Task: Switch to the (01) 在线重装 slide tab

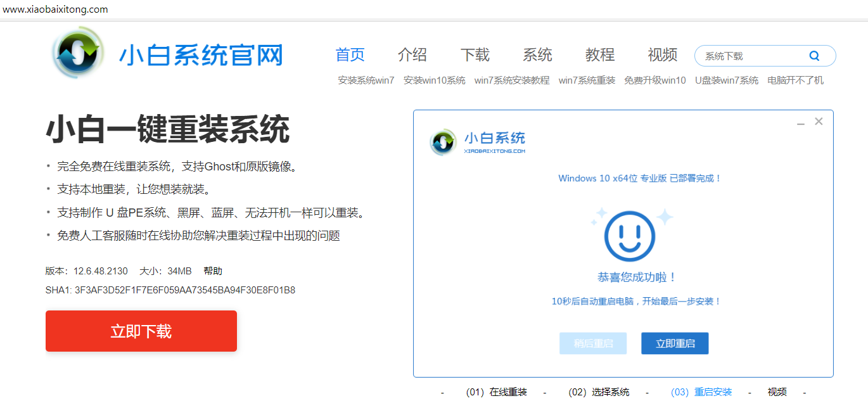Action: (x=496, y=392)
